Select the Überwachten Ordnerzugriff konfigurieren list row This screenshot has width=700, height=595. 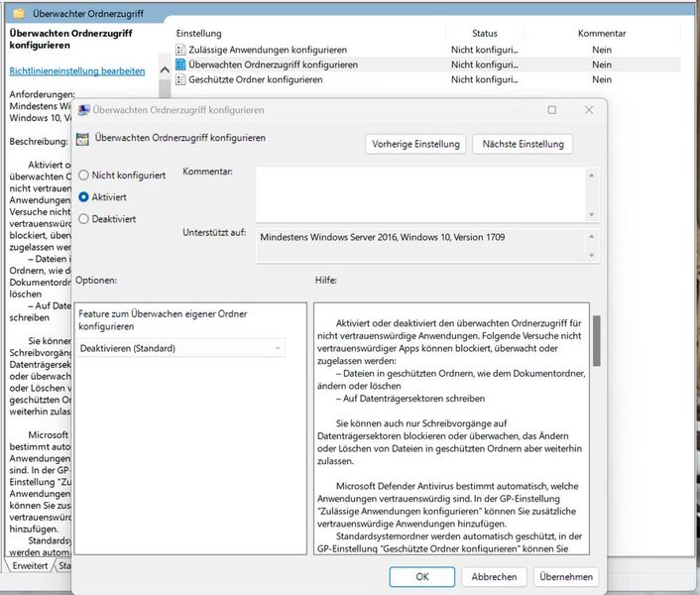point(427,64)
